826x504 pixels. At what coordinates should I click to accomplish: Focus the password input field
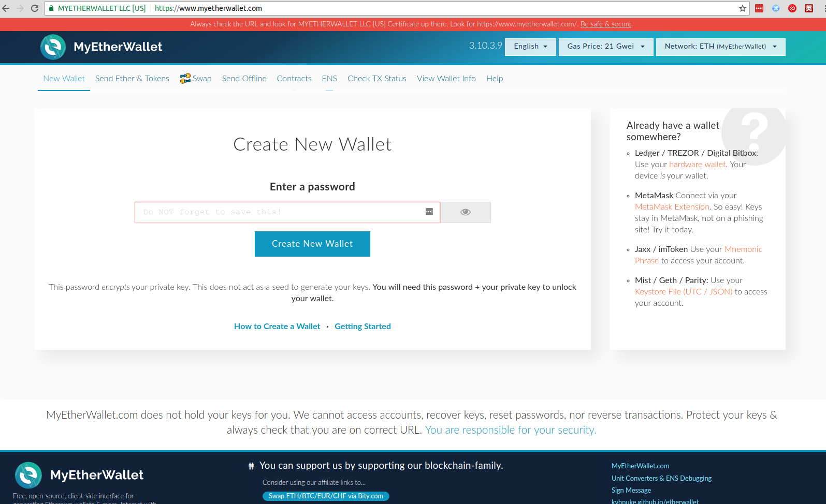pos(287,212)
